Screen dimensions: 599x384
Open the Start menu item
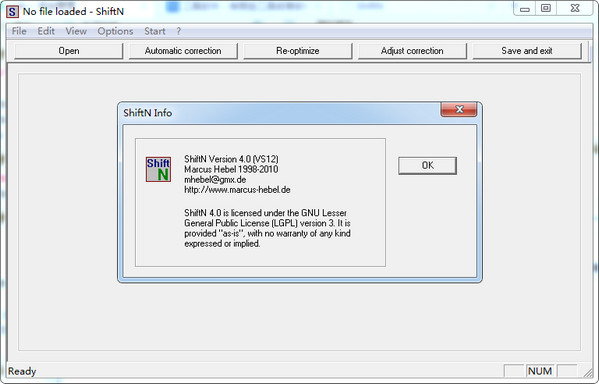coord(155,31)
